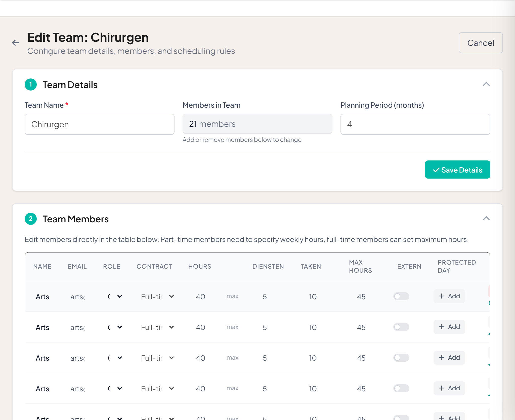Click the back arrow beside Edit Team heading
The image size is (515, 420).
click(x=15, y=43)
